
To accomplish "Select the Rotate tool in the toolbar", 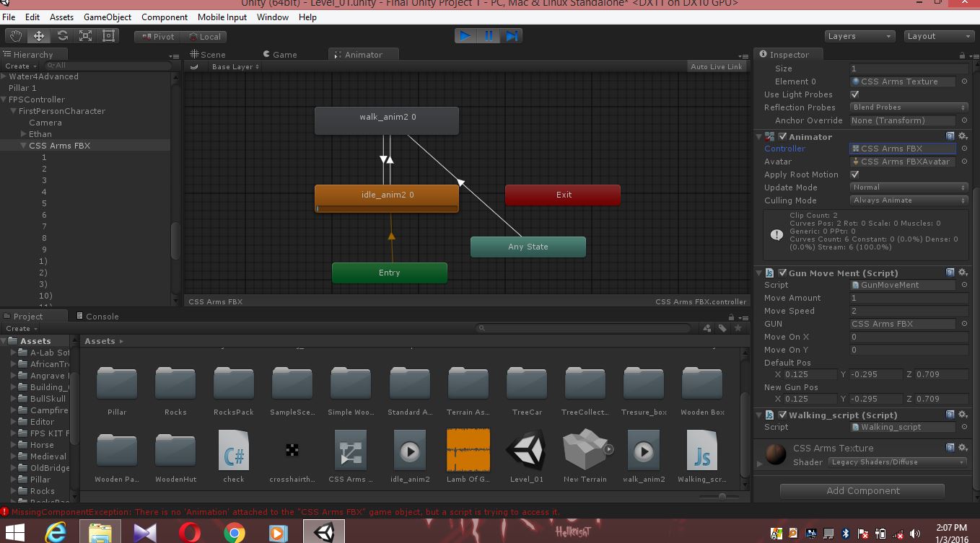I will click(x=62, y=36).
